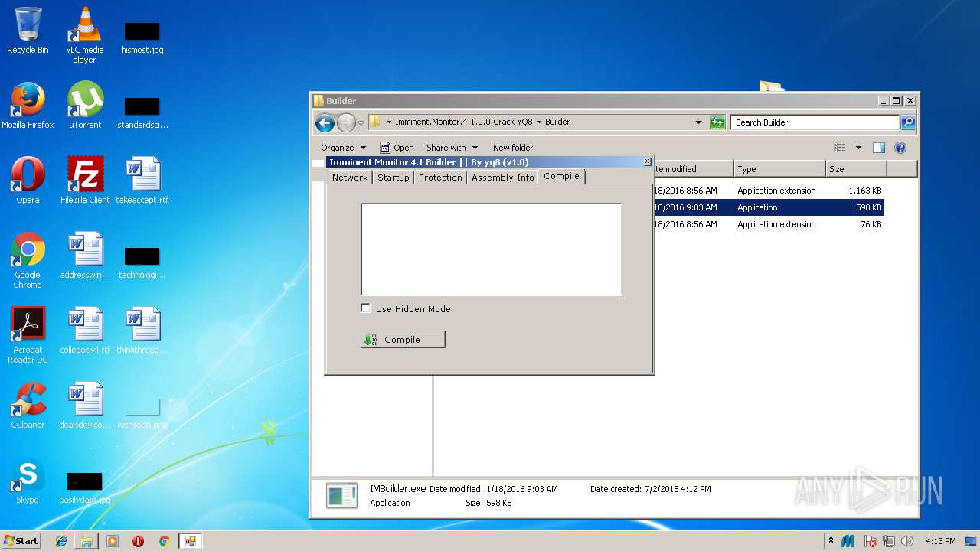Select easilydark.jpg desktop file
Screen dimensions: 980x551
(84, 488)
